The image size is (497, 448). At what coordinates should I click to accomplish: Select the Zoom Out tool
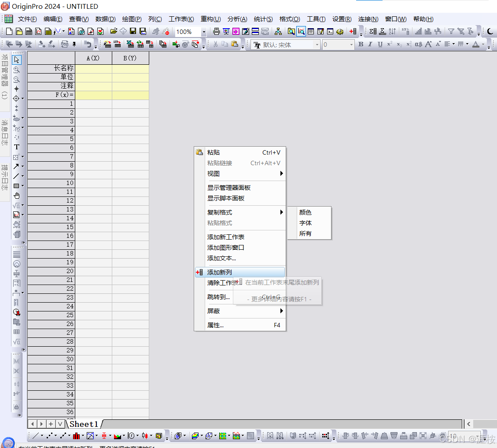click(16, 79)
